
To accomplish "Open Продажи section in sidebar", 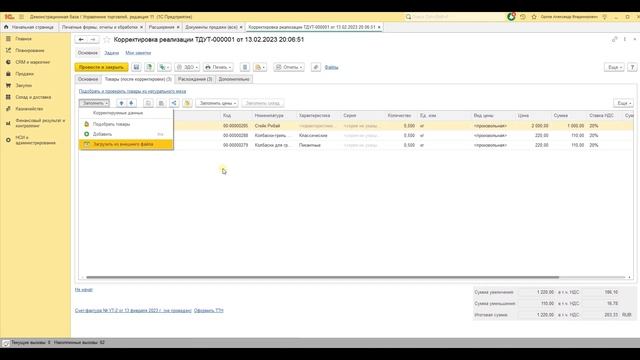I will tap(24, 74).
